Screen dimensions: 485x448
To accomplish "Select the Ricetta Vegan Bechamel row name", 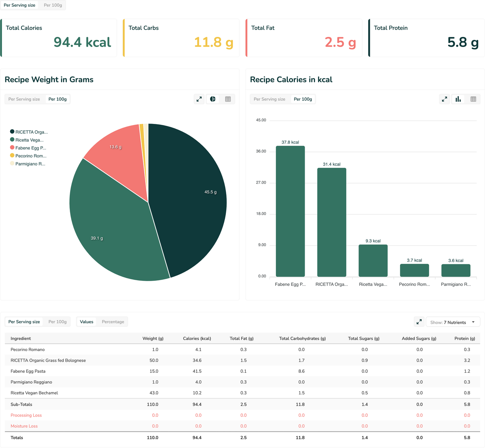I will click(x=34, y=393).
